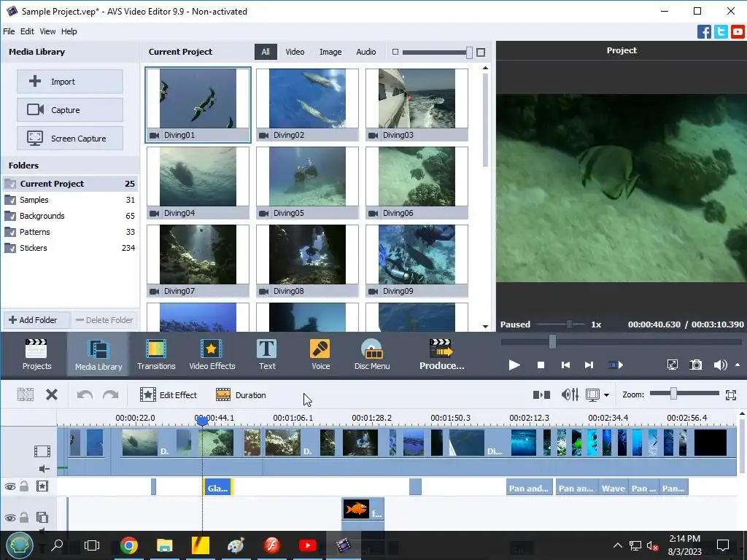Filter media by Audio tab
Screen dimensions: 747x560
(366, 52)
